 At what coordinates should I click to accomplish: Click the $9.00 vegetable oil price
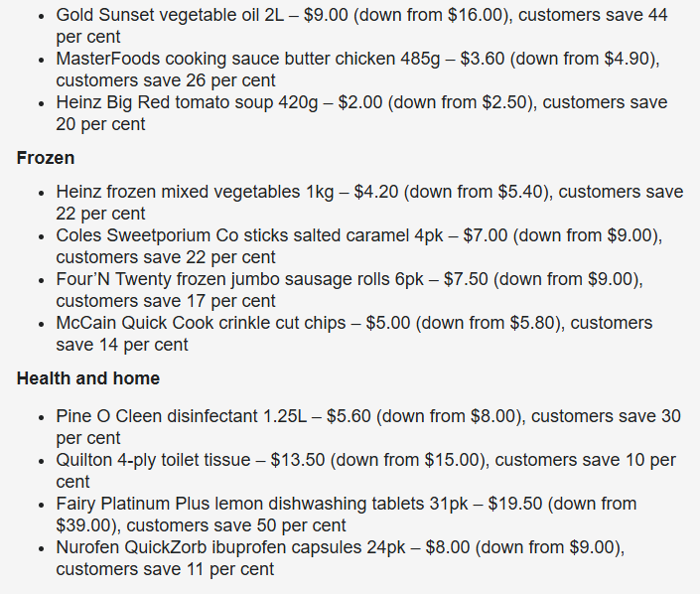pyautogui.click(x=326, y=15)
